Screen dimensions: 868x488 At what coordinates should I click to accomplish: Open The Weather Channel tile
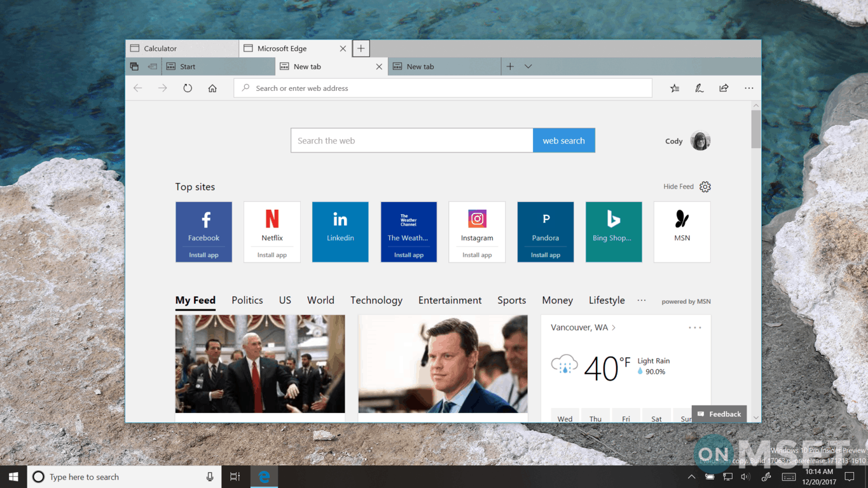click(x=409, y=232)
